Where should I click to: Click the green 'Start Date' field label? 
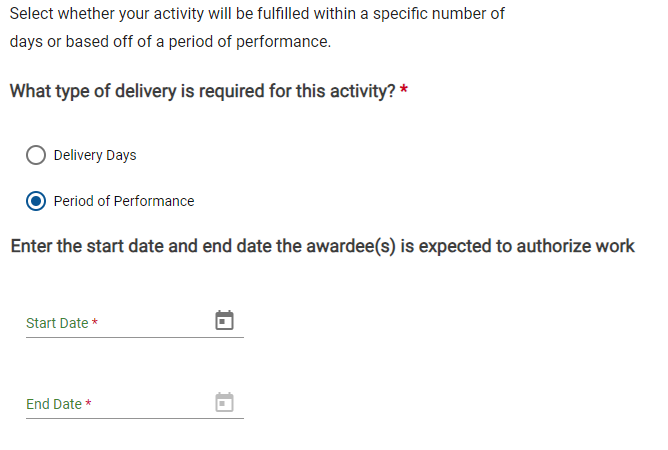point(57,323)
